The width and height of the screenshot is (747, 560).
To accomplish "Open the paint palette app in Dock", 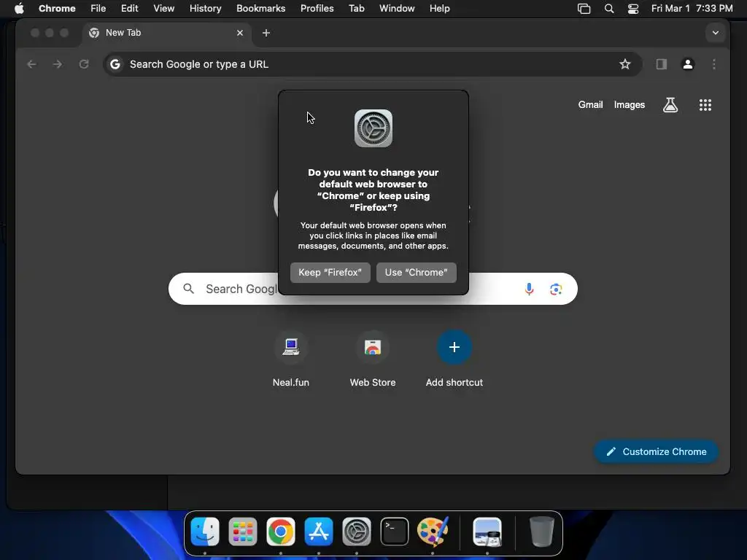I will pos(433,532).
